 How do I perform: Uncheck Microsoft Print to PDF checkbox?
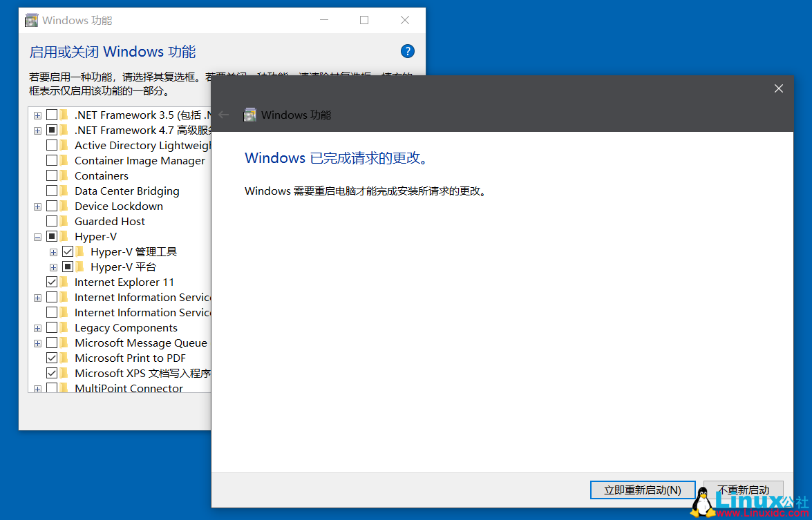tap(52, 358)
